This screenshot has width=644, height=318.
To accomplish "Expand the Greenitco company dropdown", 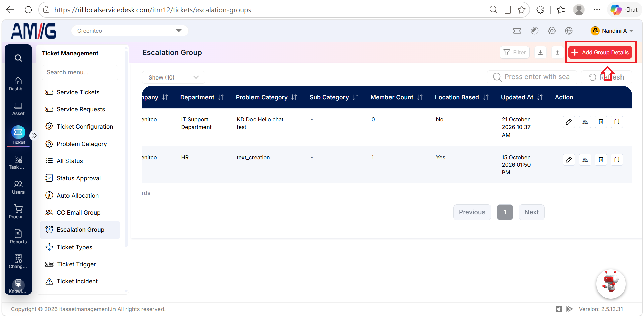I will coord(130,31).
